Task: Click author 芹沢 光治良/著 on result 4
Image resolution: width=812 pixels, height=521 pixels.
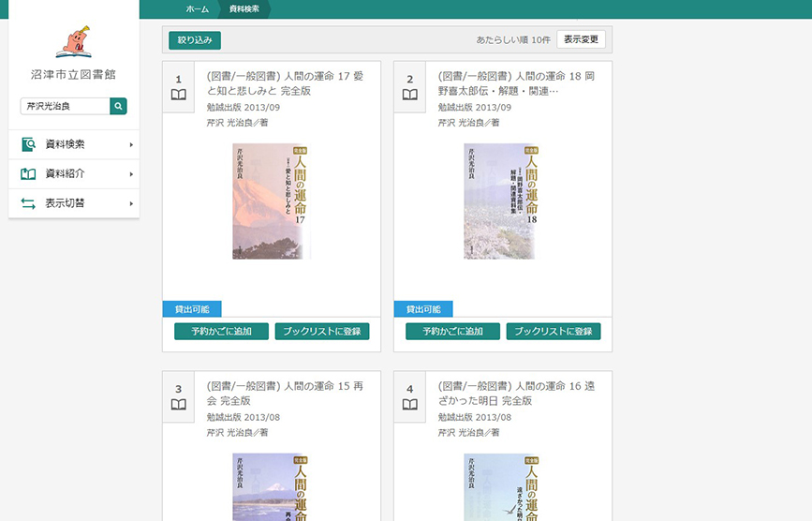Action: (x=468, y=432)
